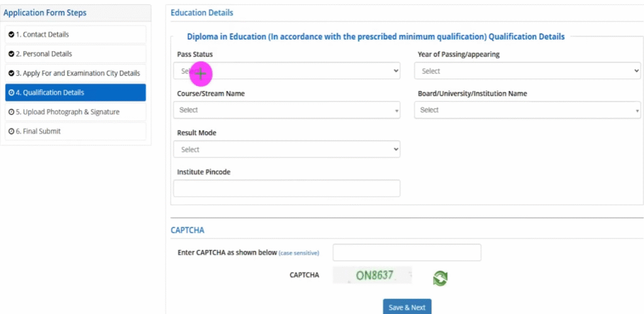
Task: Click the Institute Pincode input field
Action: (x=287, y=188)
